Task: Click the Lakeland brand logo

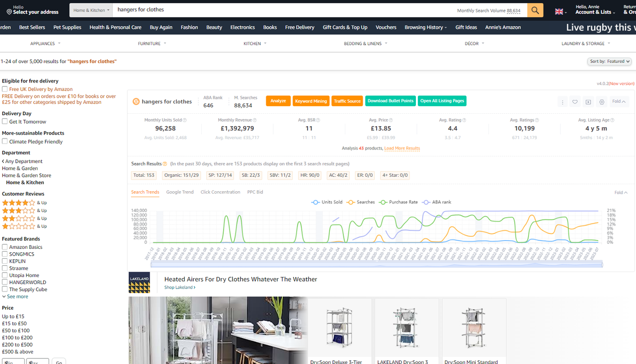Action: [139, 283]
